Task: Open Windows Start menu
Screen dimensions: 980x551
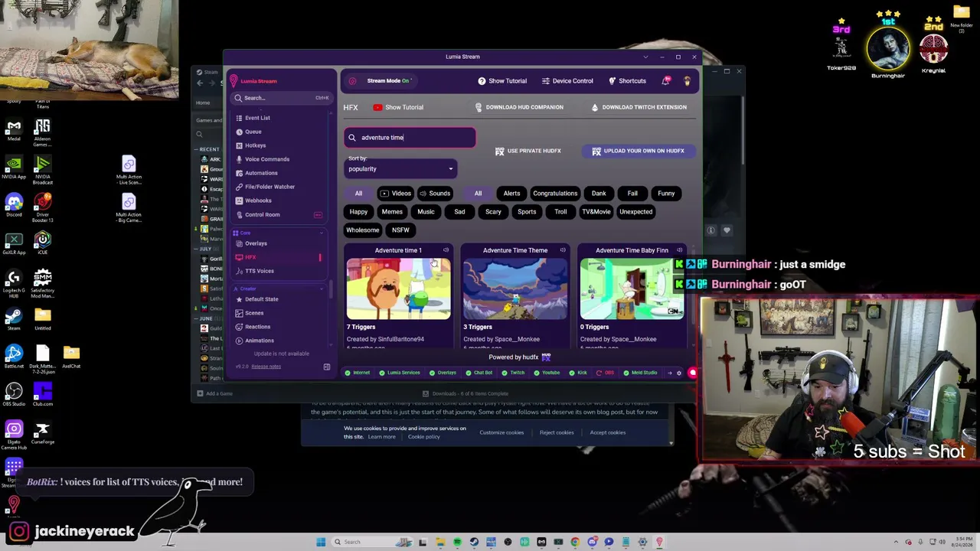Action: coord(321,542)
